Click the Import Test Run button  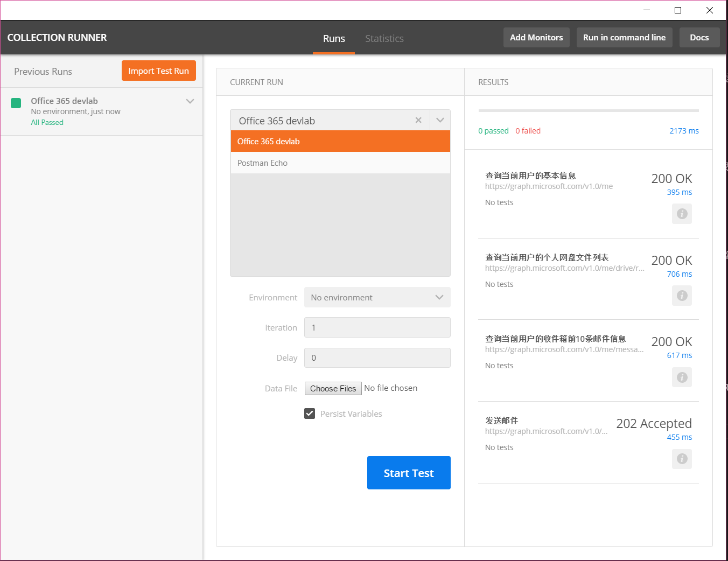click(x=158, y=71)
